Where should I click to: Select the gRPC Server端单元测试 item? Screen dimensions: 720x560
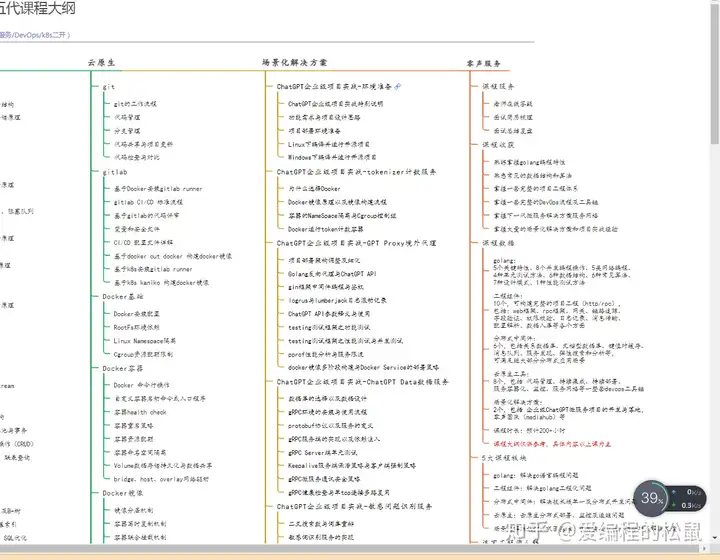tap(322, 453)
